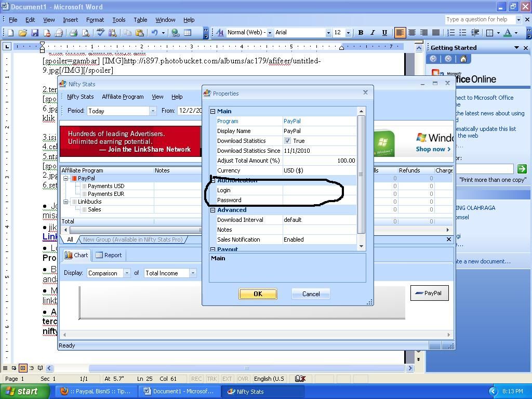Apply bold formatting
This screenshot has height=399, width=532.
click(x=361, y=33)
